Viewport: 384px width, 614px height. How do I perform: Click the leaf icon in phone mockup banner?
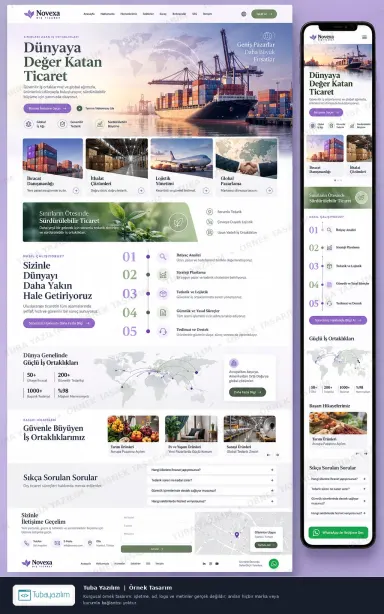pos(361,197)
